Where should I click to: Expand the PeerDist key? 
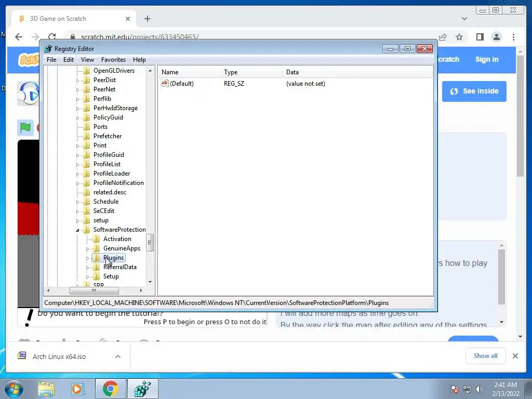point(77,81)
